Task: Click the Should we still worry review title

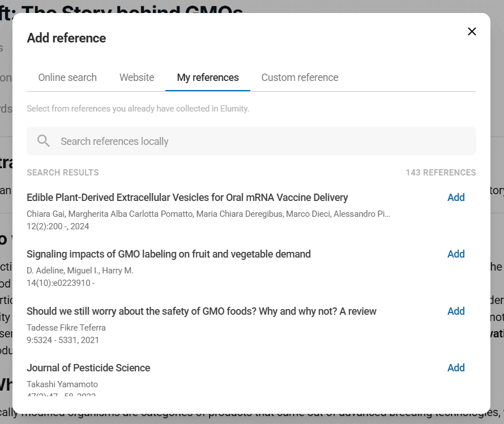Action: point(201,311)
